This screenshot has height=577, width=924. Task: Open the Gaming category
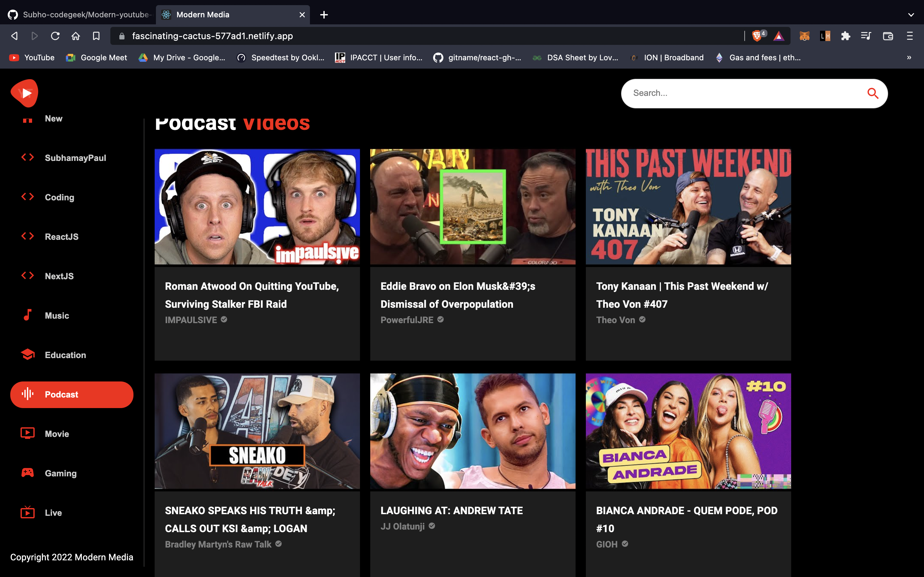pyautogui.click(x=60, y=473)
